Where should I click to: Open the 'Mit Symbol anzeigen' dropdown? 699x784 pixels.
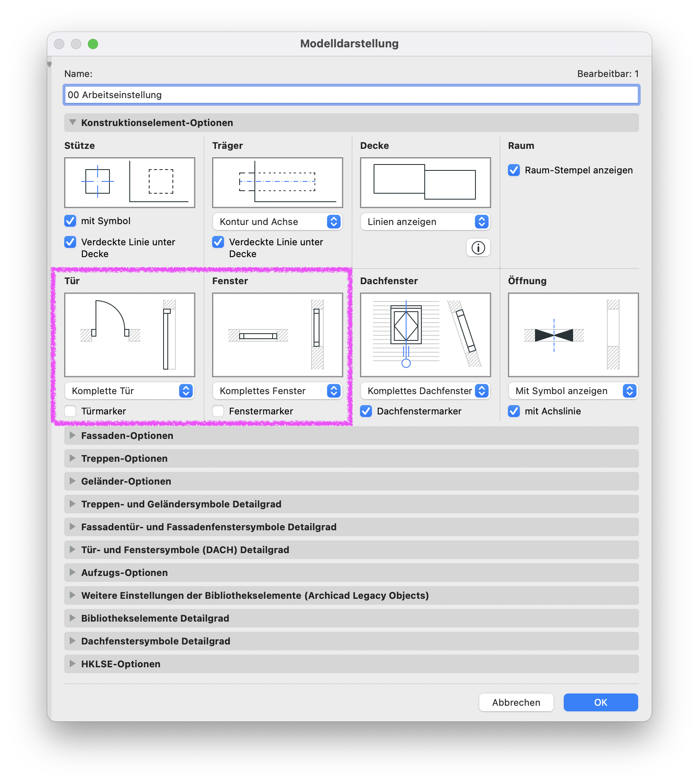coord(573,391)
